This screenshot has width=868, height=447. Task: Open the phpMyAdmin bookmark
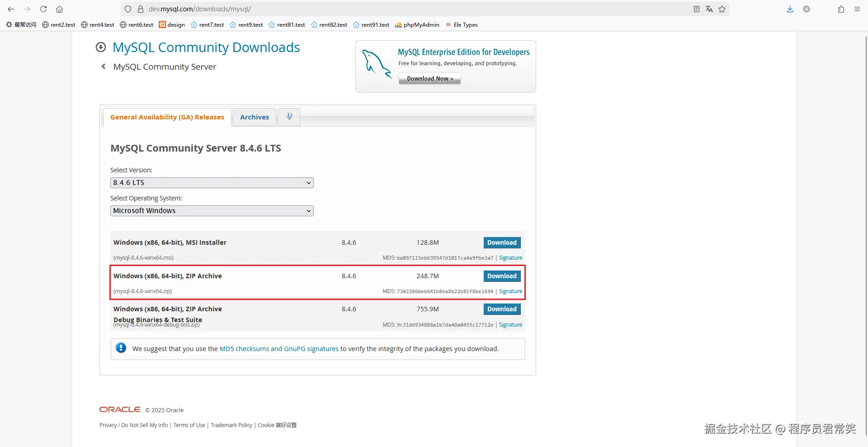pos(417,25)
